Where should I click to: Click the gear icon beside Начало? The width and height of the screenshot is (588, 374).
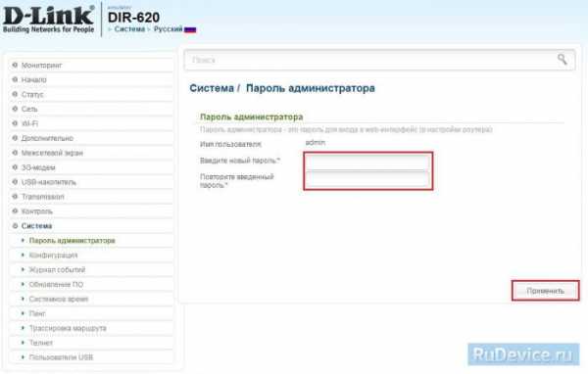coord(15,79)
